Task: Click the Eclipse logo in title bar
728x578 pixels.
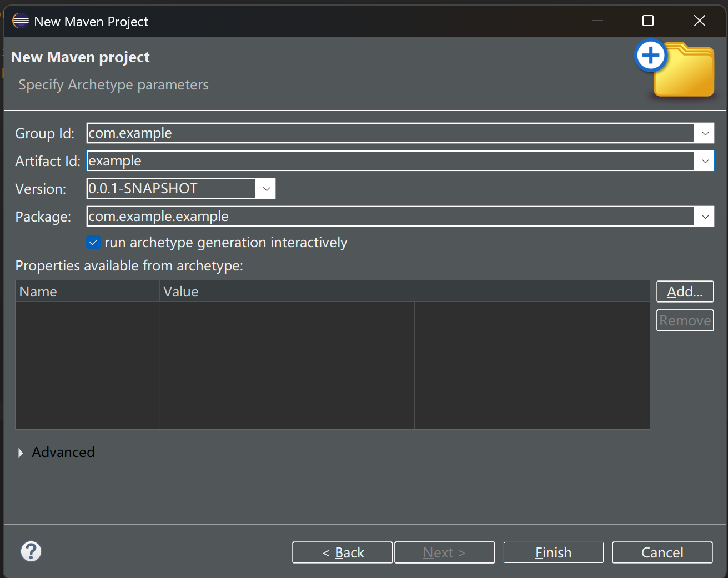Action: [21, 21]
